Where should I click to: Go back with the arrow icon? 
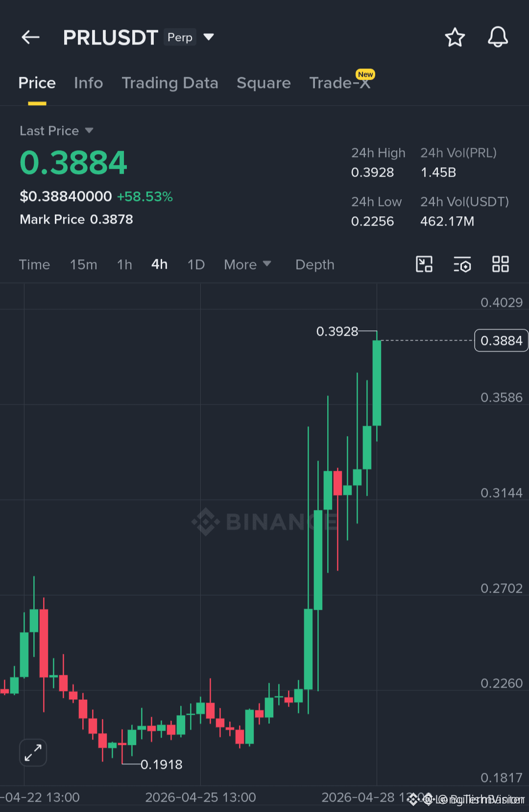point(30,37)
